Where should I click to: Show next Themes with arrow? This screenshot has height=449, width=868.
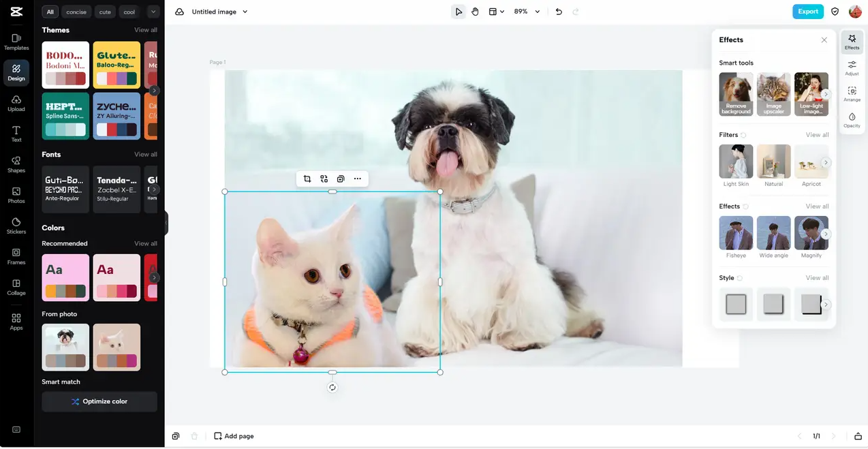[x=155, y=90]
